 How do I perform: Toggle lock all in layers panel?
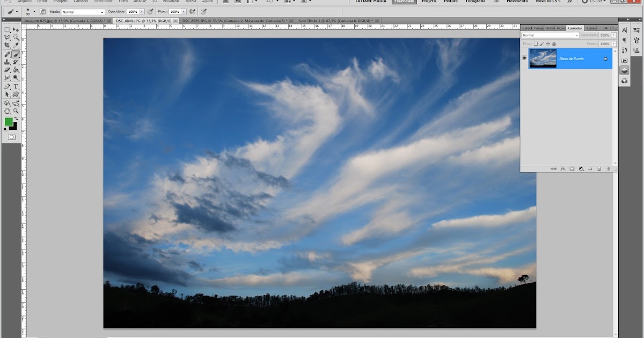554,44
